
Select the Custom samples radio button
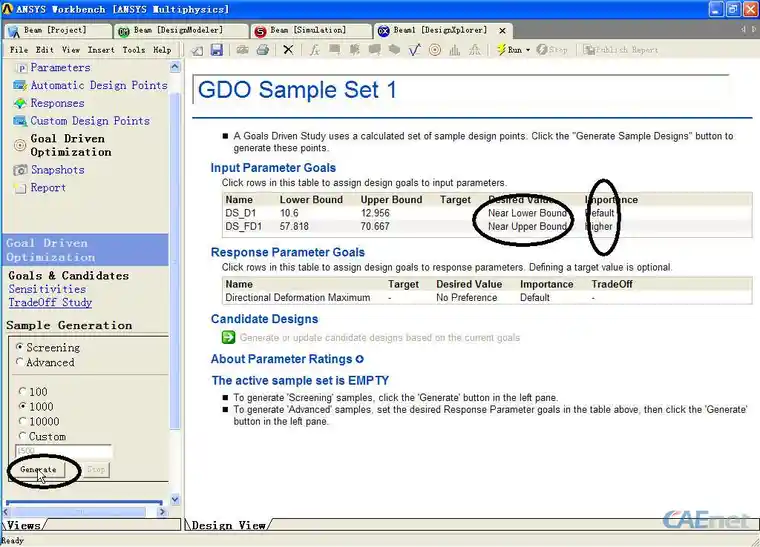[22, 436]
